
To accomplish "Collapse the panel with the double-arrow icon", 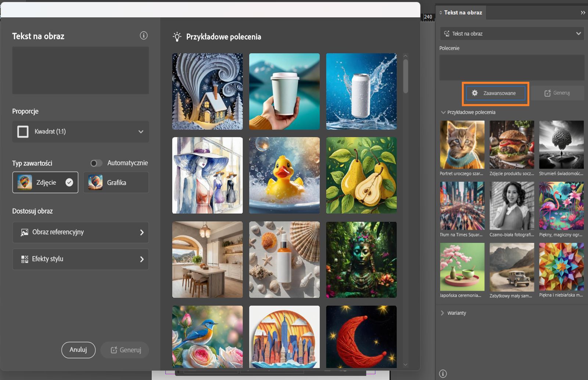I will 583,13.
